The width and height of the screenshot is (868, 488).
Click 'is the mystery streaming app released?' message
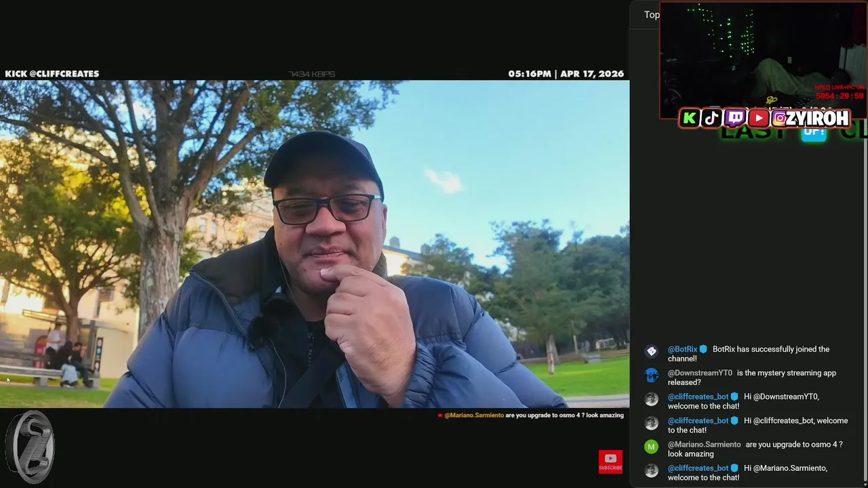point(752,378)
